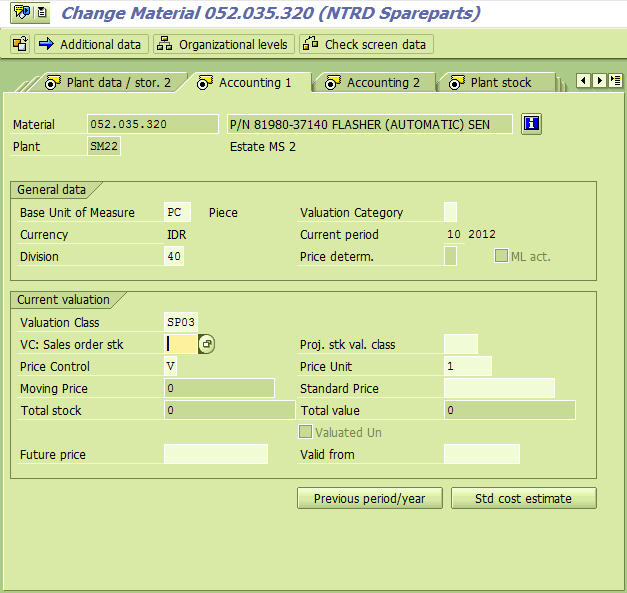Click the 'Estate MS 2' plant text

pyautogui.click(x=263, y=146)
